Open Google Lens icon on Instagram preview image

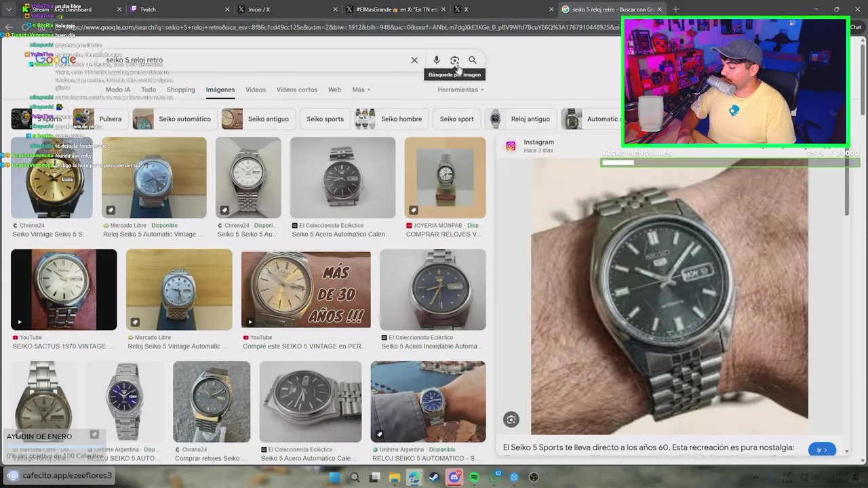point(511,420)
